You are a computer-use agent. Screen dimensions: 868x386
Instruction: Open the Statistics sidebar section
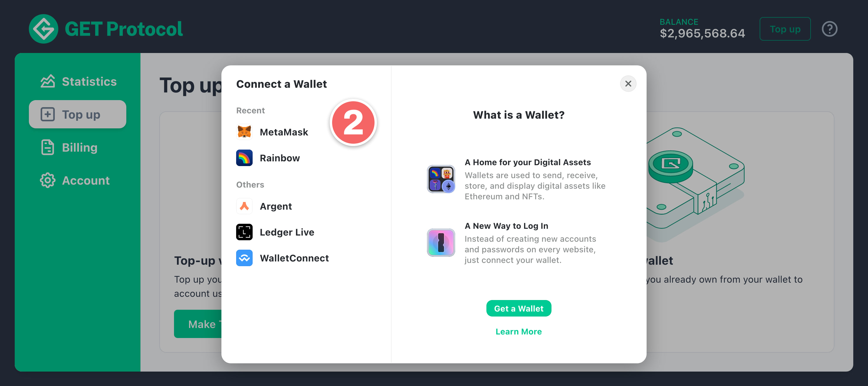[78, 81]
